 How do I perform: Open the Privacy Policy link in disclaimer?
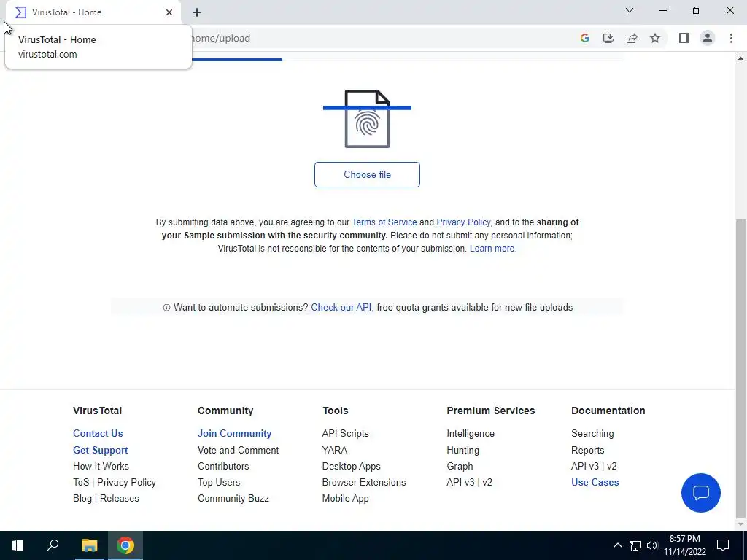coord(463,222)
